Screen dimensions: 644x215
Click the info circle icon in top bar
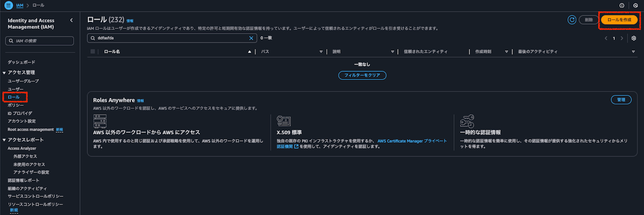[622, 6]
